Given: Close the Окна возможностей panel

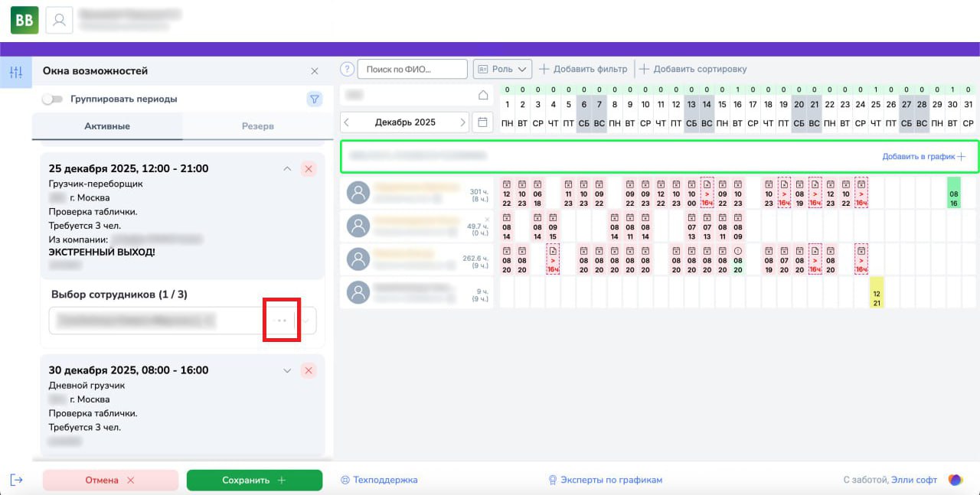Looking at the screenshot, I should 314,71.
